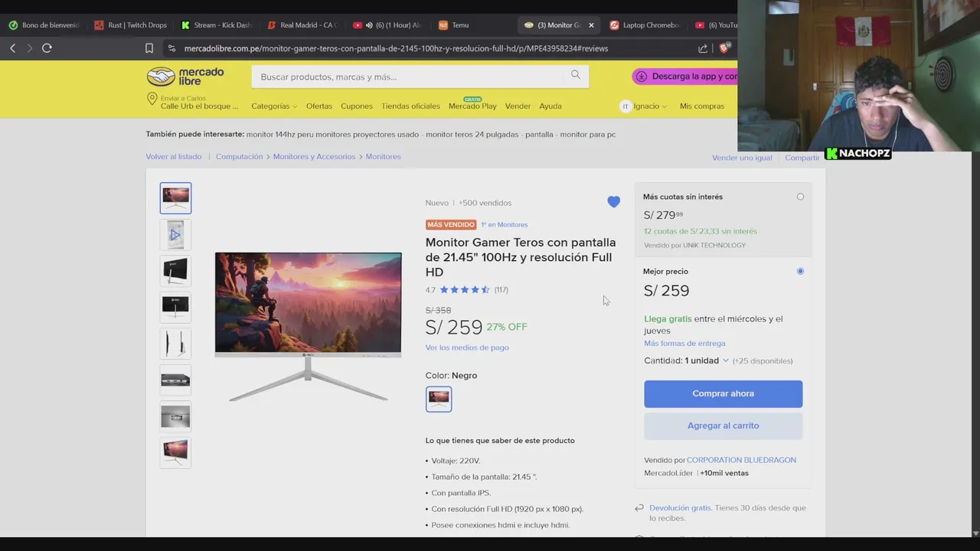Open the video play thumbnail
The image size is (980, 551).
[175, 235]
